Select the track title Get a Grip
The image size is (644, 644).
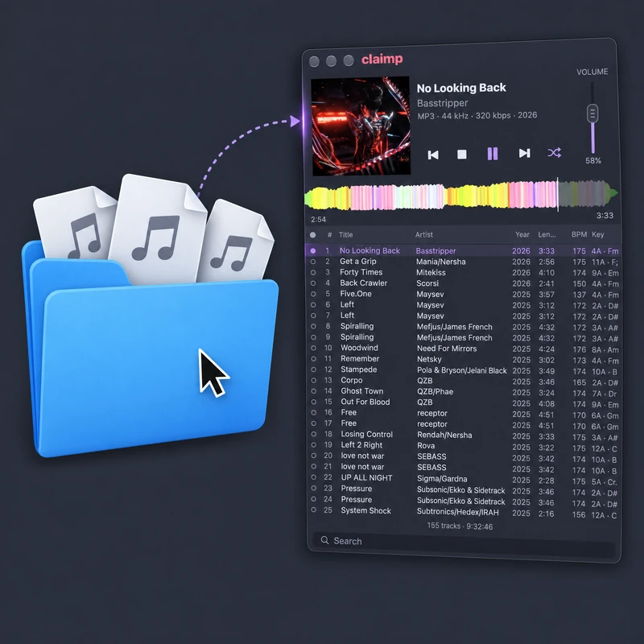tap(357, 261)
